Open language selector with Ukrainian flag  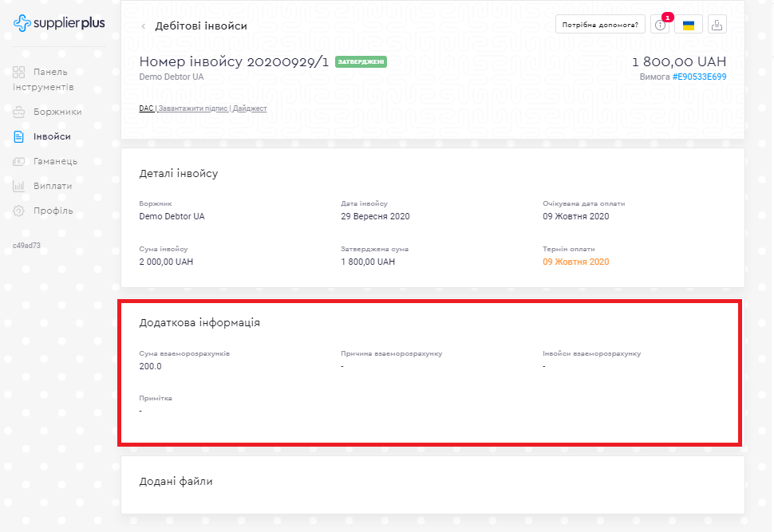click(x=688, y=26)
